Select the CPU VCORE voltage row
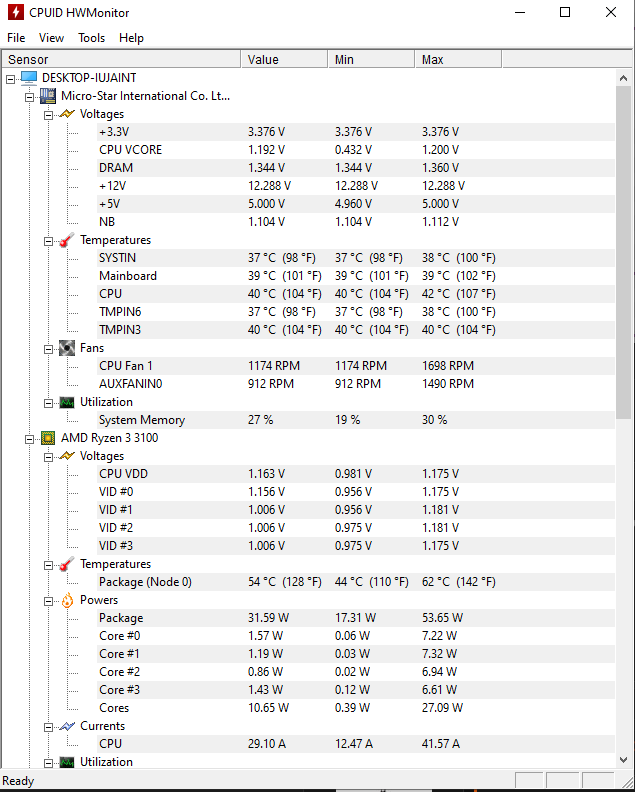The height and width of the screenshot is (792, 635). click(x=356, y=150)
